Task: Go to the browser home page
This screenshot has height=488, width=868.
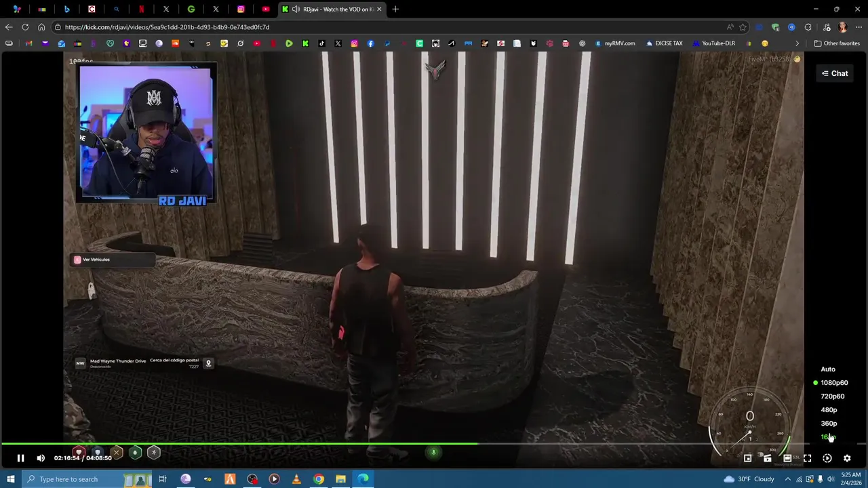Action: coord(41,27)
